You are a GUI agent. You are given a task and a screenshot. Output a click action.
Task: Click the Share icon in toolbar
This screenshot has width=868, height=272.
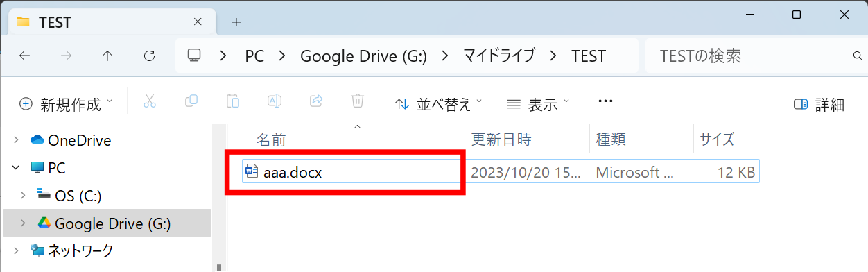(x=316, y=101)
